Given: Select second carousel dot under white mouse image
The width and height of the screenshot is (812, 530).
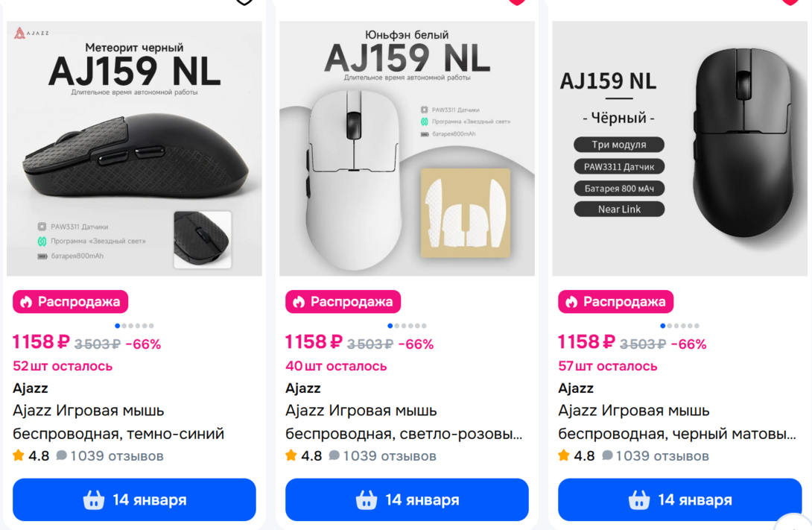Looking at the screenshot, I should [x=396, y=326].
